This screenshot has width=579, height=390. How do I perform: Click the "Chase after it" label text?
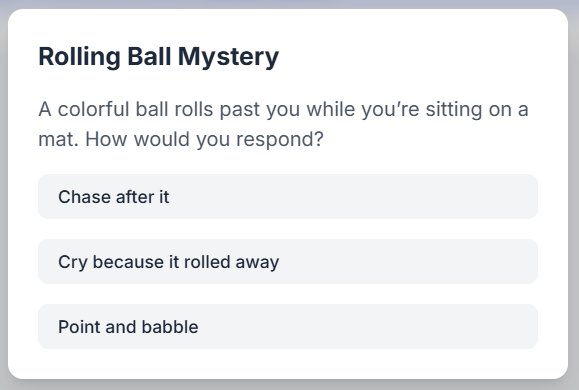tap(114, 197)
